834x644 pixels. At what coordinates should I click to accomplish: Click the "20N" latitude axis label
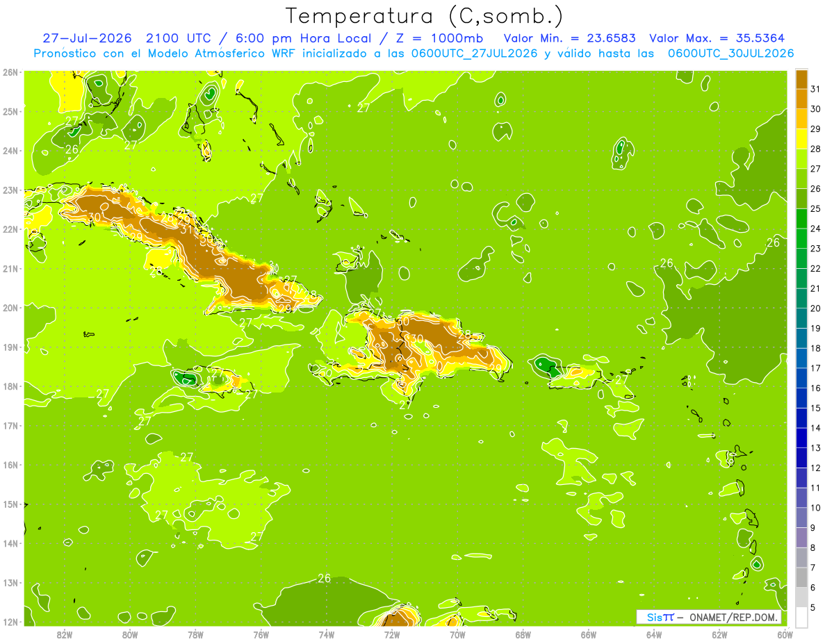pos(10,308)
